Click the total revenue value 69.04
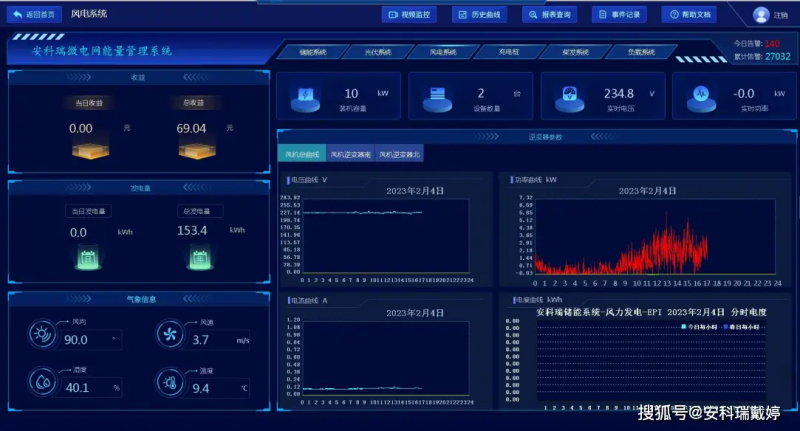The width and height of the screenshot is (800, 431). click(191, 129)
